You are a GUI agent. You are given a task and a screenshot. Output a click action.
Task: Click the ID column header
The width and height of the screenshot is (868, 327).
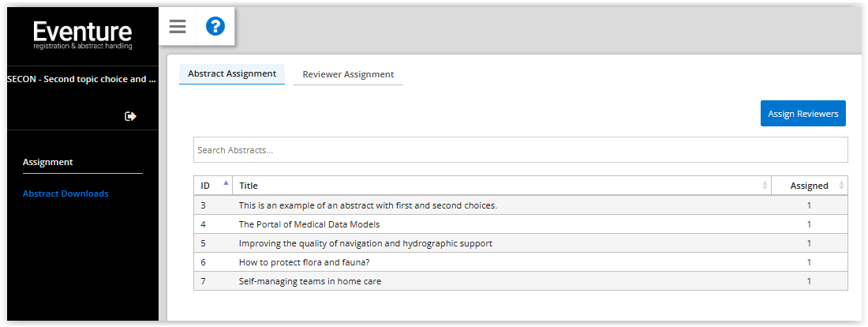[x=206, y=186]
